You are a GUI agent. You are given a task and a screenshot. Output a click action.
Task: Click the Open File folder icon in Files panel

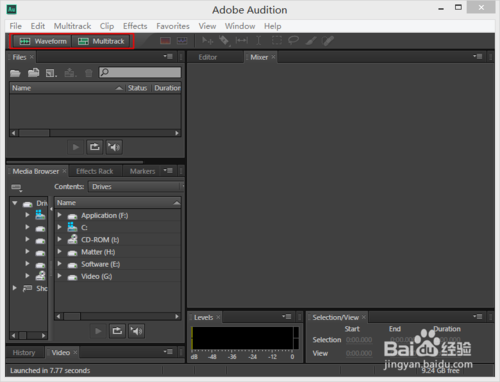(15, 73)
